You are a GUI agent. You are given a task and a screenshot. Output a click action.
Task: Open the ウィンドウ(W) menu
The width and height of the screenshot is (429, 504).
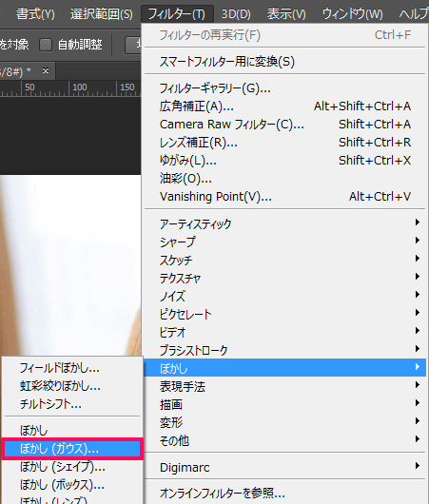tap(353, 14)
